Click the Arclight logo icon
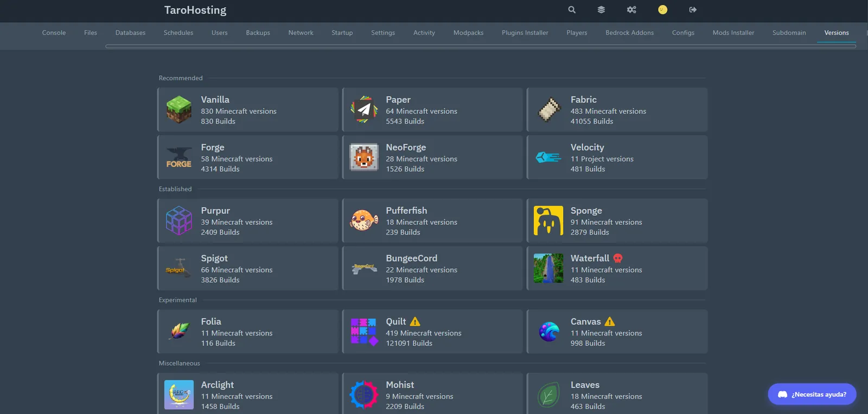868x414 pixels. pyautogui.click(x=179, y=394)
